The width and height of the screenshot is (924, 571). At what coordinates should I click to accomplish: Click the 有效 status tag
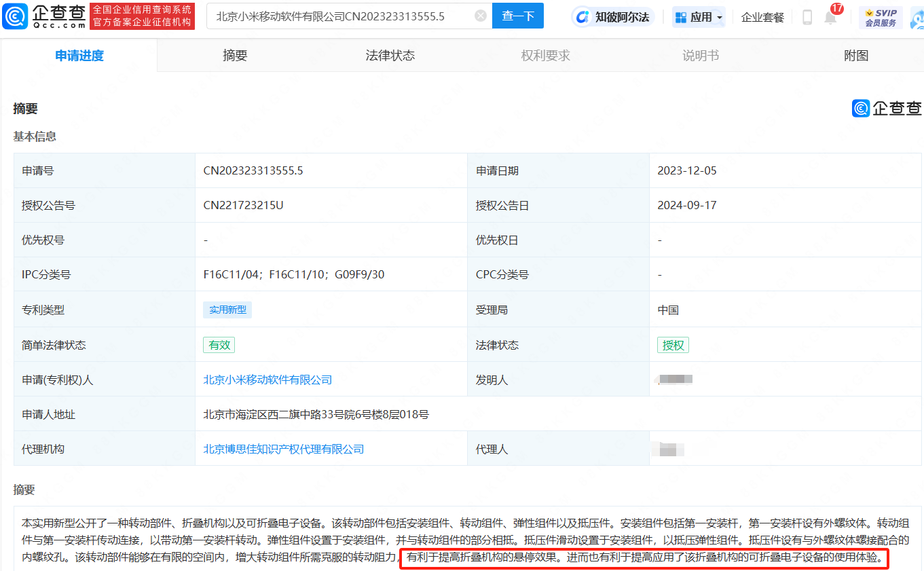219,346
